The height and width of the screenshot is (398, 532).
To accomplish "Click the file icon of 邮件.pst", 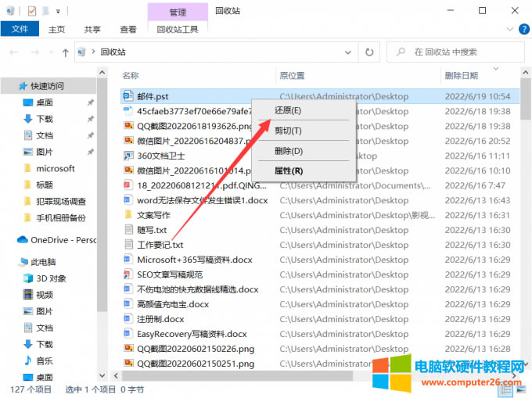I will [x=128, y=96].
